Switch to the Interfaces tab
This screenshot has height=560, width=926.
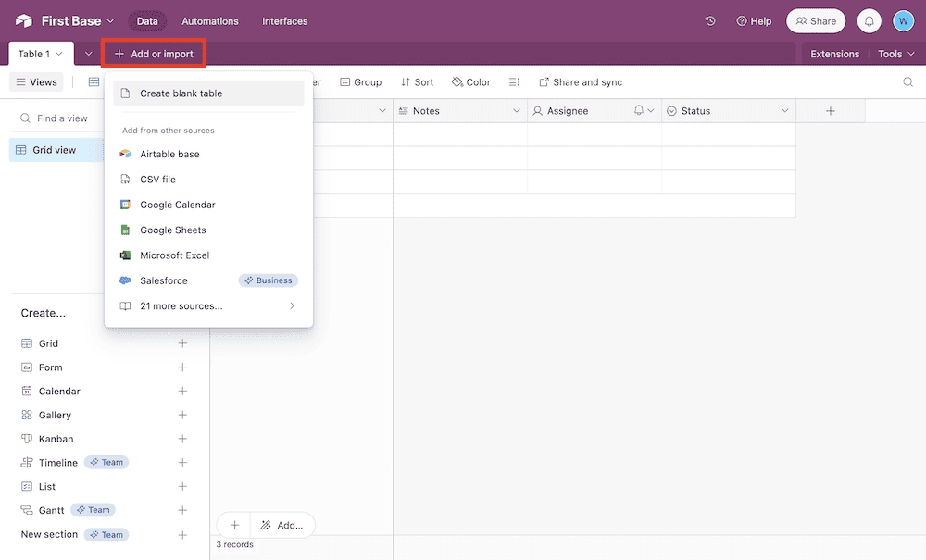point(284,21)
